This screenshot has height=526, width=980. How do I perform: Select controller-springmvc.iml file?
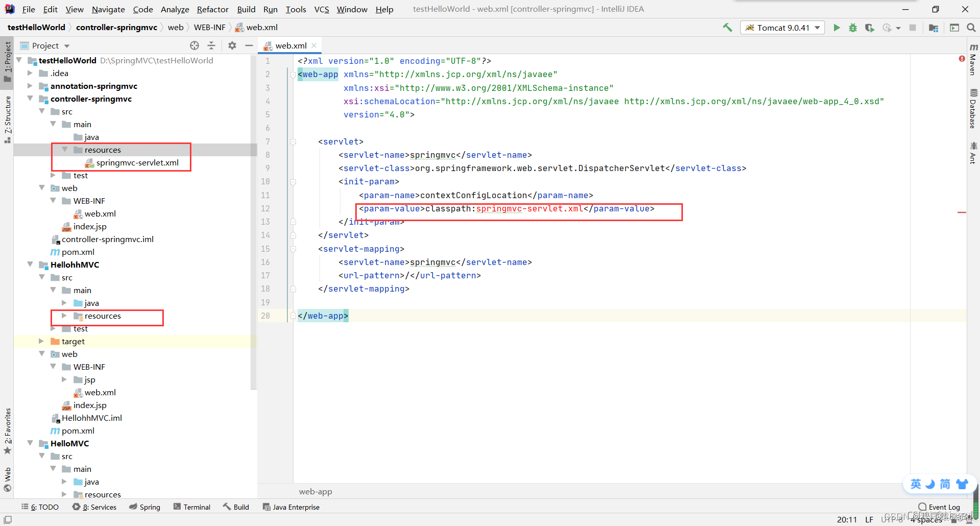(x=108, y=239)
